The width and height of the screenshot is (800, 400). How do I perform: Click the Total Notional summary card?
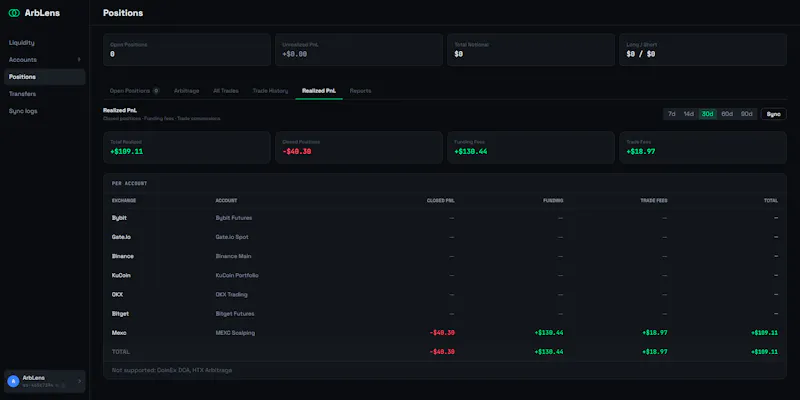(x=531, y=49)
